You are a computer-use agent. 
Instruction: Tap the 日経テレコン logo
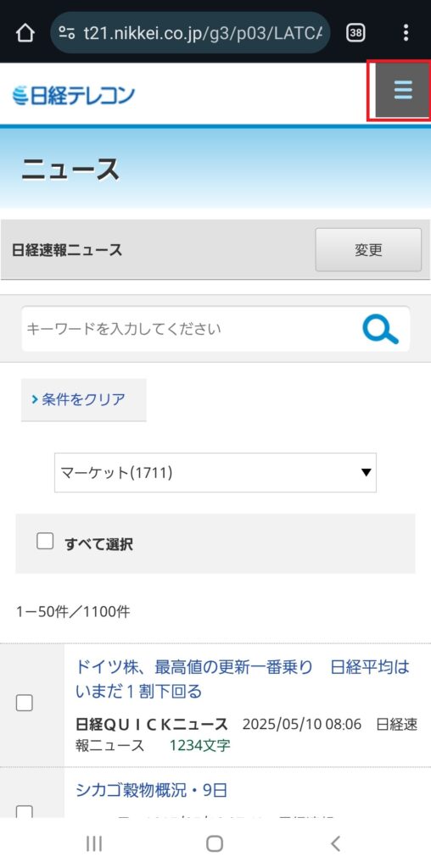73,95
